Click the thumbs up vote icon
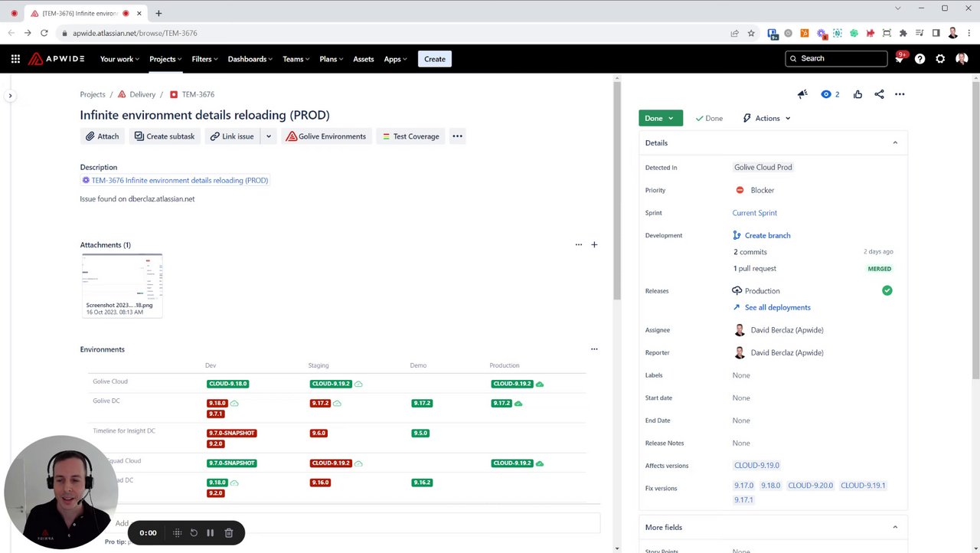The image size is (980, 553). (857, 94)
